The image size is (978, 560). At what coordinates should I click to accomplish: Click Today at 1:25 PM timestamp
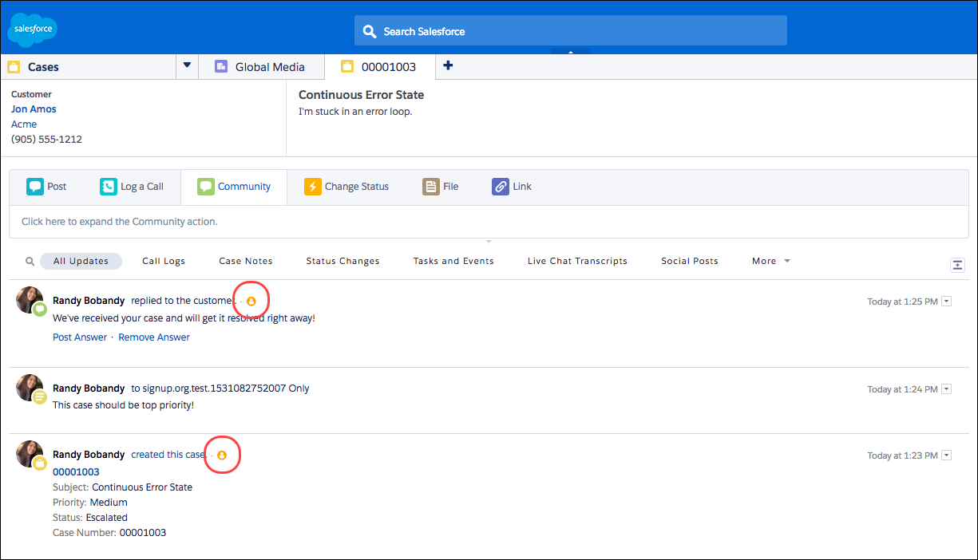coord(902,302)
